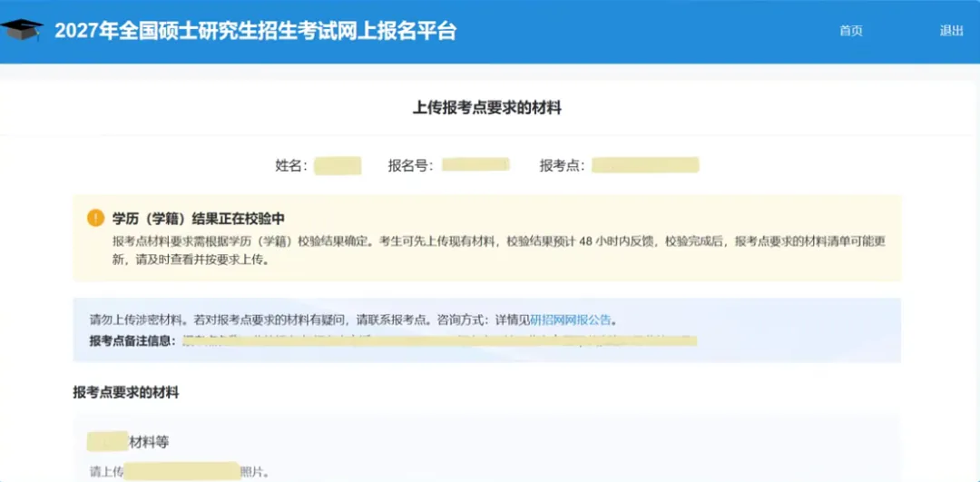Screen dimensions: 980x482
Task: Click the heading 上传报考点要求的材料
Action: coord(487,108)
